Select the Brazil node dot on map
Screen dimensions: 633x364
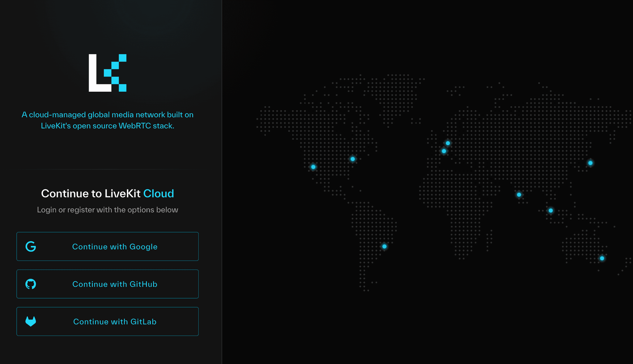pos(384,246)
